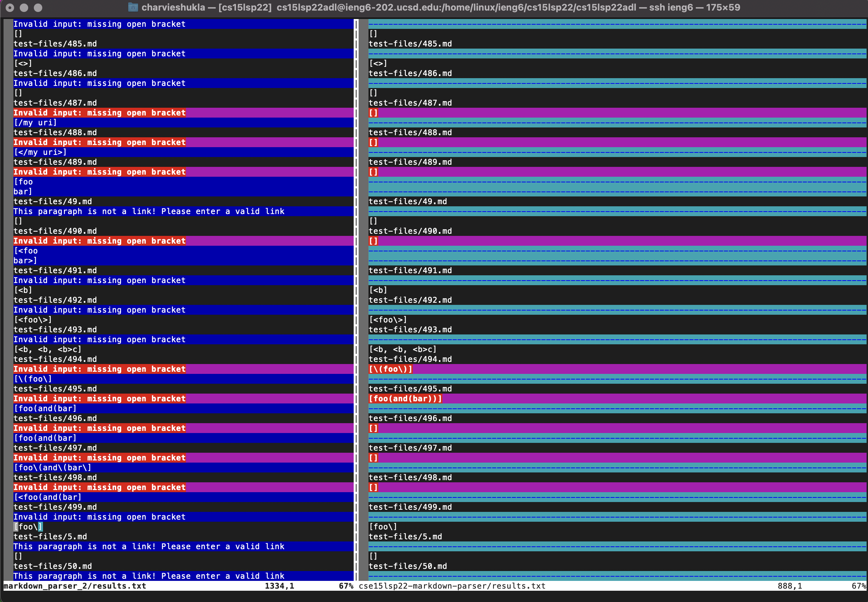
Task: Click the red [foo(and(bar))] diff text
Action: click(x=405, y=398)
